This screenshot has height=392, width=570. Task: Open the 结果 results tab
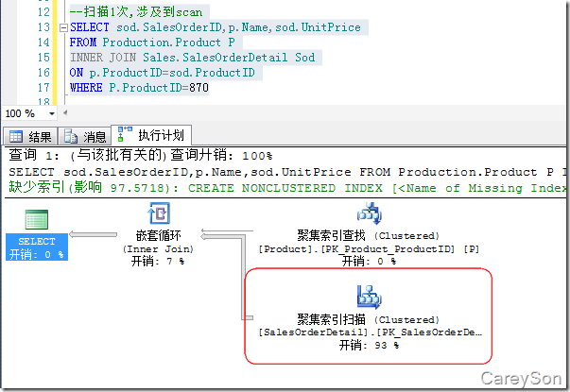point(30,137)
